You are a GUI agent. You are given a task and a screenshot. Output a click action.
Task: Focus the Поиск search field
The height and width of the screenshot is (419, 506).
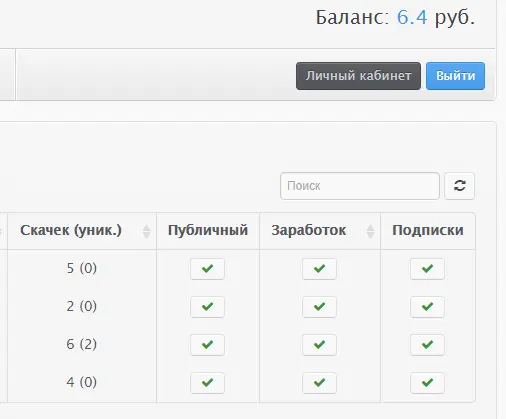tap(360, 186)
